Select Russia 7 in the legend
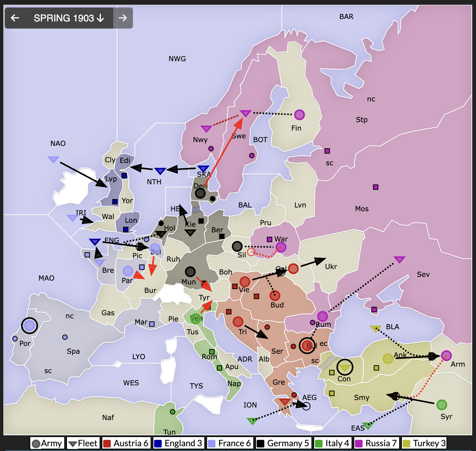 click(x=376, y=443)
